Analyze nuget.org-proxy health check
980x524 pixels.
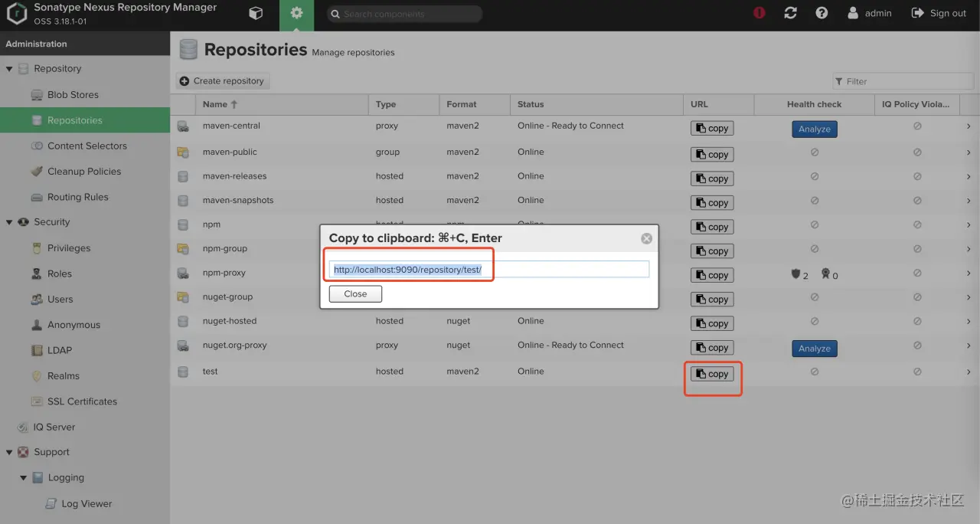coord(814,349)
